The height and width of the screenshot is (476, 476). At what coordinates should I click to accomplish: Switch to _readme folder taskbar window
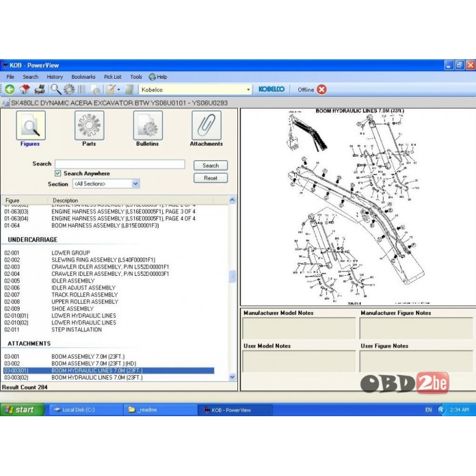[x=160, y=410]
